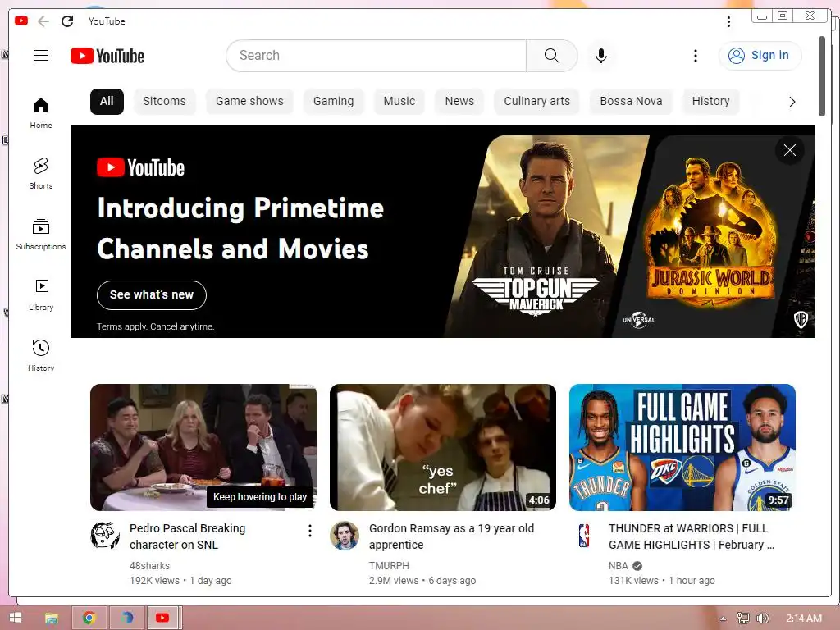This screenshot has width=840, height=630.
Task: Open options menu for Pedro Pascal video
Action: coord(309,531)
